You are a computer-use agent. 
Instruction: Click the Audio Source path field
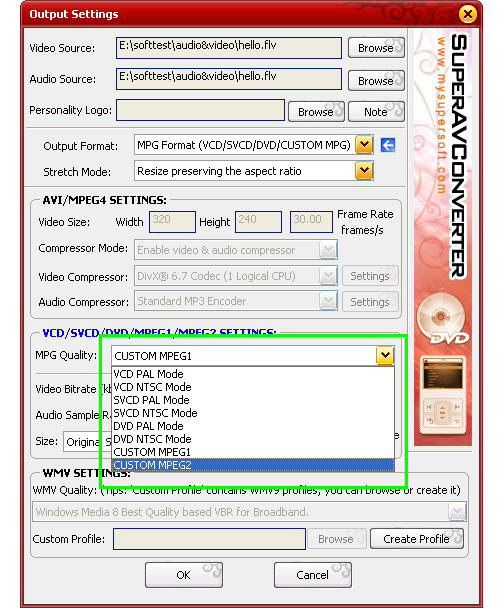(x=229, y=79)
